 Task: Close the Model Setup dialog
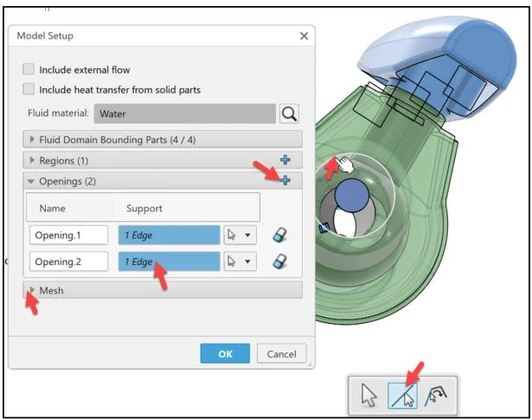pyautogui.click(x=304, y=36)
